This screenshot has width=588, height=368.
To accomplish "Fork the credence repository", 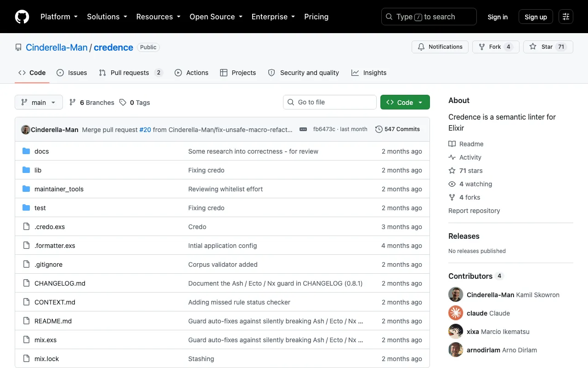I will click(x=496, y=47).
